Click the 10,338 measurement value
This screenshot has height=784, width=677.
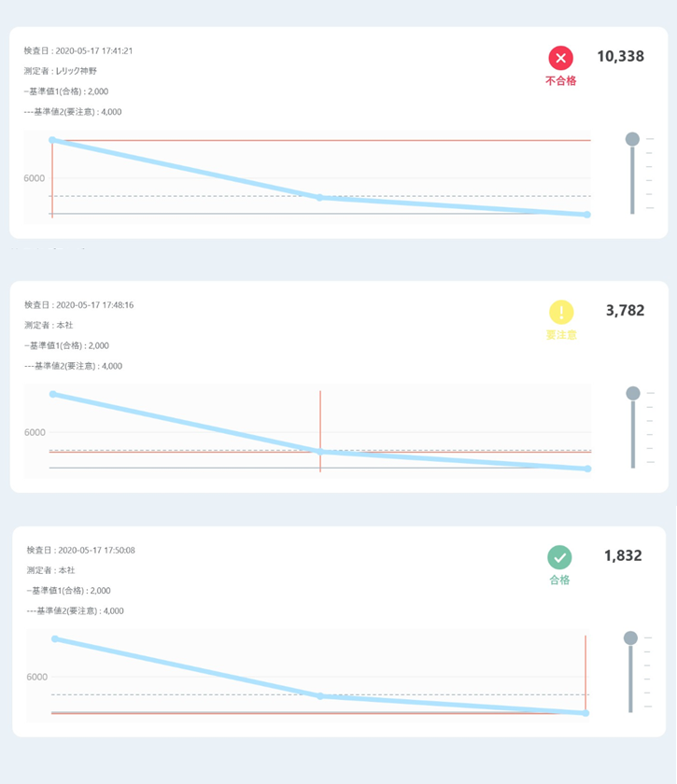[620, 57]
